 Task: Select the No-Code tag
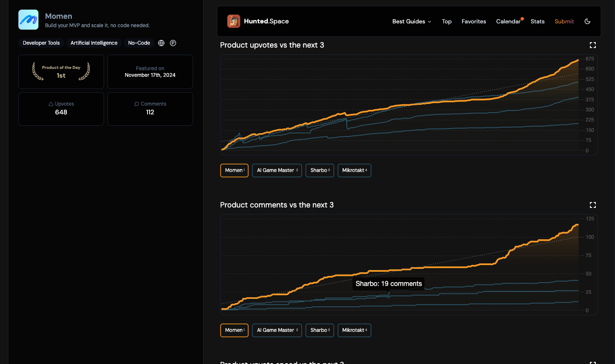139,43
